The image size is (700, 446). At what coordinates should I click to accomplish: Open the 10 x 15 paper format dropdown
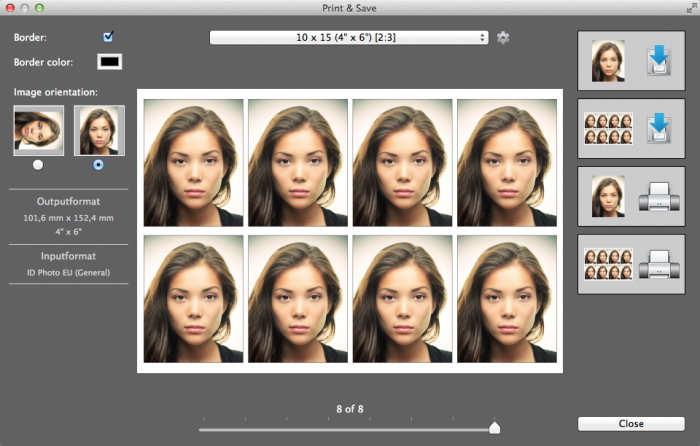(349, 37)
